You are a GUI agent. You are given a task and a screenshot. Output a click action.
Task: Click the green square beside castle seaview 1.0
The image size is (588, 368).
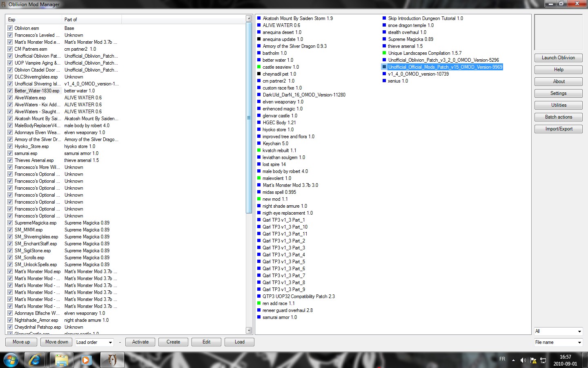(259, 67)
